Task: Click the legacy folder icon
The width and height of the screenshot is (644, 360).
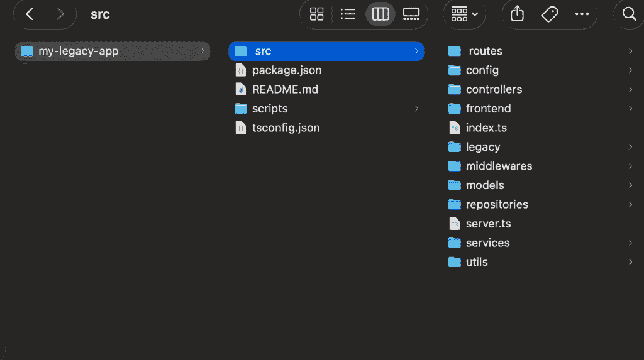Action: pos(455,147)
